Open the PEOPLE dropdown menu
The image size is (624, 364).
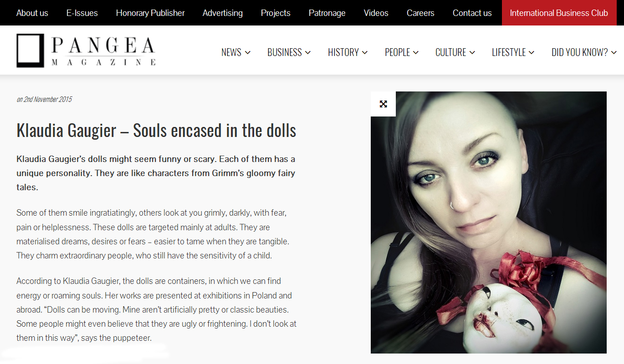(x=402, y=52)
